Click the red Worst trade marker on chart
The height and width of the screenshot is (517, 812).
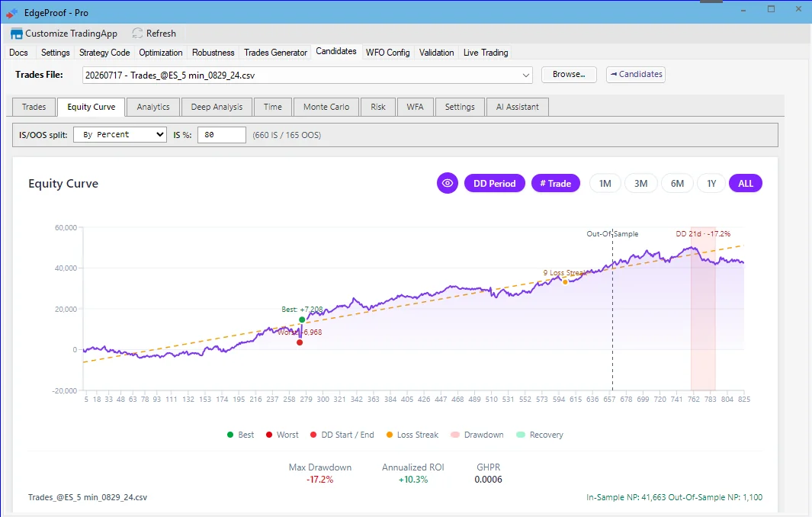[x=300, y=342]
